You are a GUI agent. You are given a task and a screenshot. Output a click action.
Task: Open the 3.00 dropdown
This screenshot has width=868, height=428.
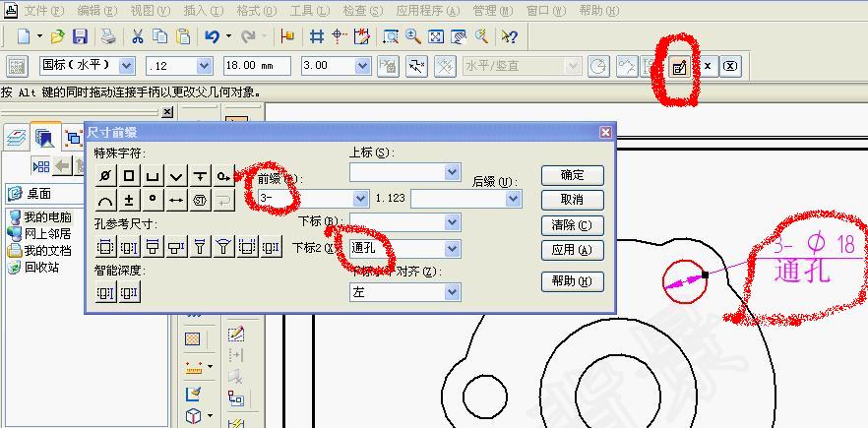[x=363, y=66]
